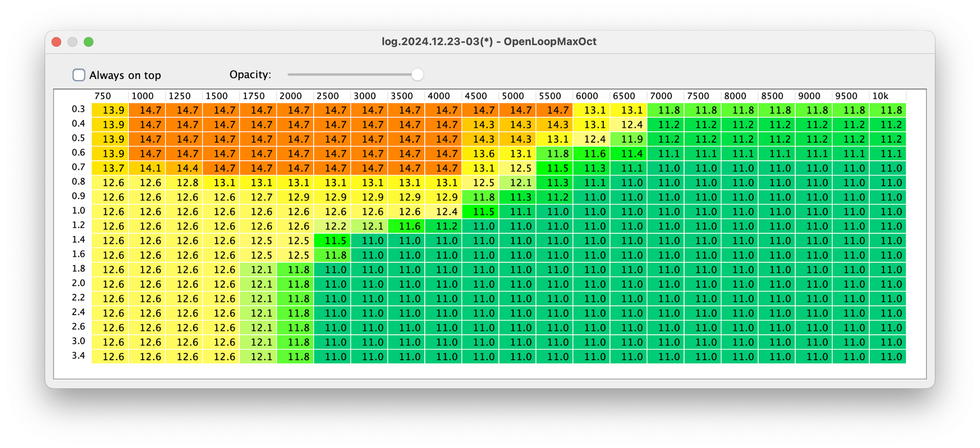
Task: Select cell 11.1 in row 0.6 under 10k
Action: click(888, 154)
